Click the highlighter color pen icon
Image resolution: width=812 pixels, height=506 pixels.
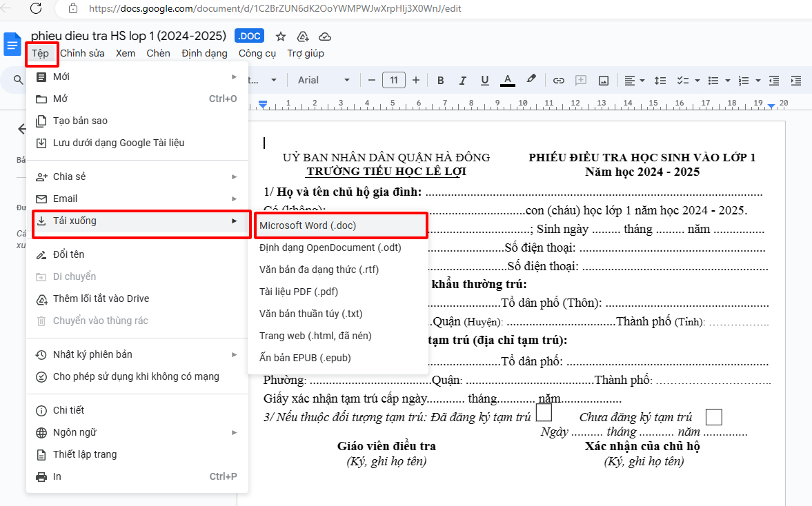(531, 80)
